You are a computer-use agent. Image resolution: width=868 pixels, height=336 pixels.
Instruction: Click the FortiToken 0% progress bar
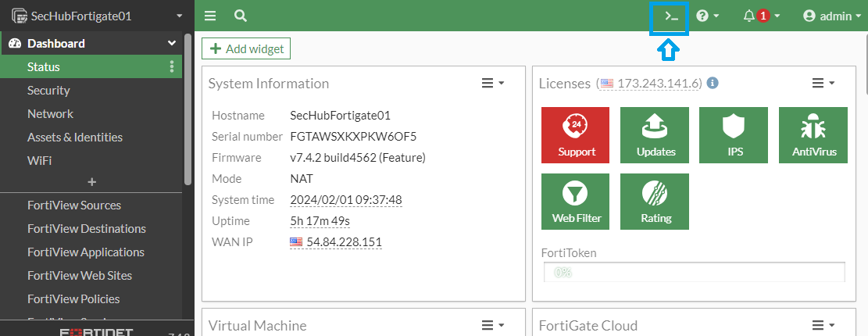(695, 273)
